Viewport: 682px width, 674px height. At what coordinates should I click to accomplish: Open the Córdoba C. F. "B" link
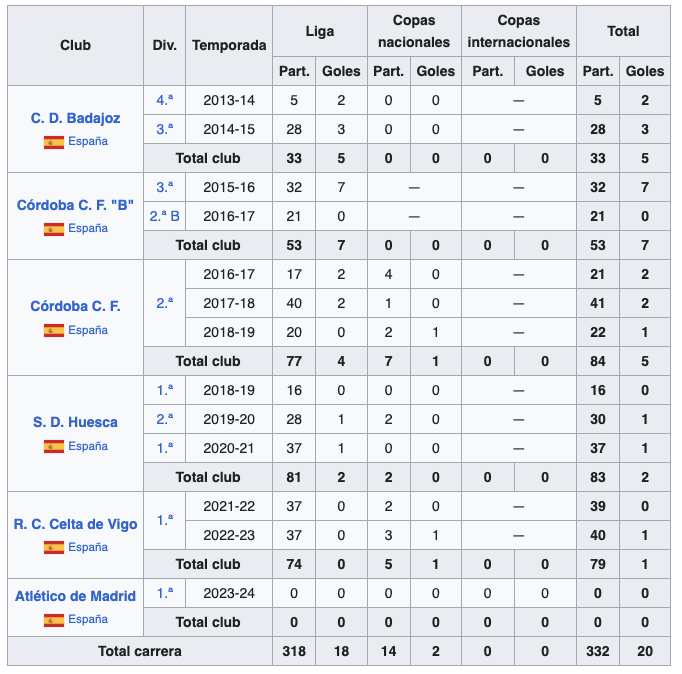pyautogui.click(x=75, y=205)
